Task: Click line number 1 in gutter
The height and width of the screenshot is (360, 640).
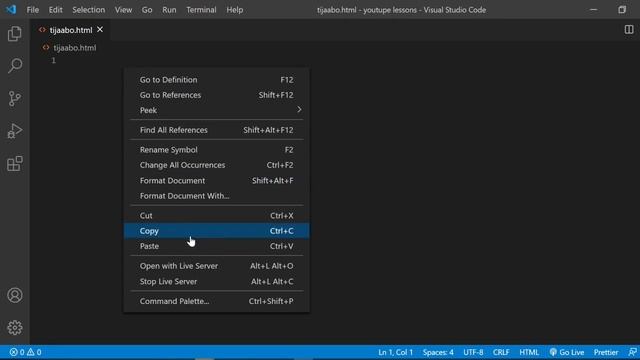Action: (x=53, y=60)
